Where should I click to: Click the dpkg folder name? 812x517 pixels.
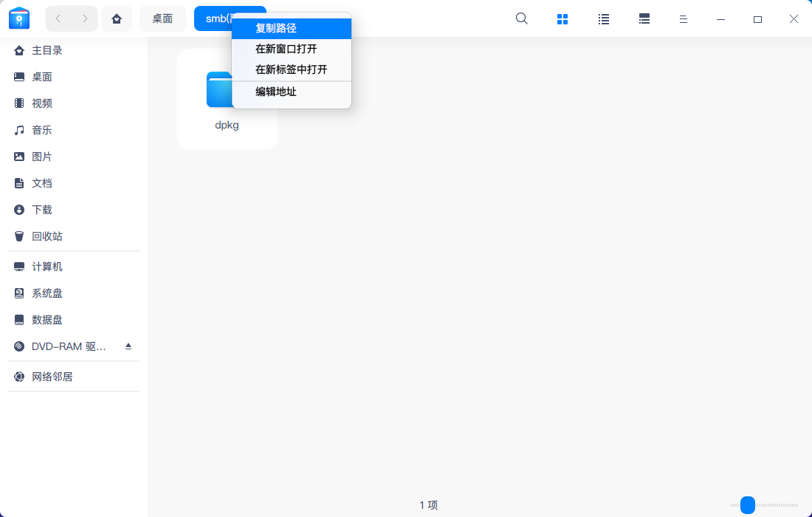pos(227,126)
